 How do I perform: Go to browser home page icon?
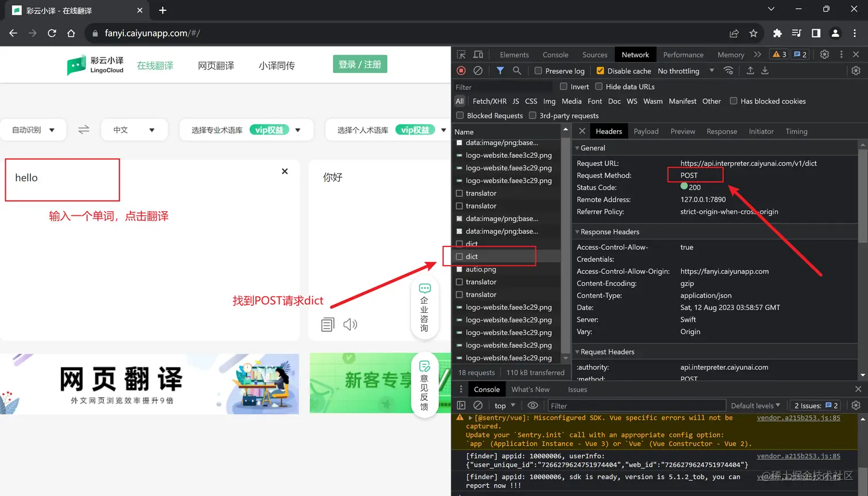(71, 33)
